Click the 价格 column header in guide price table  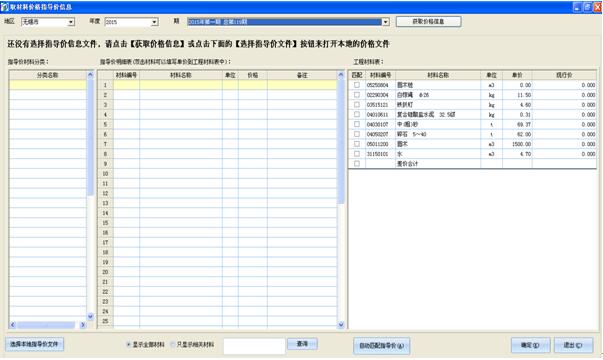click(x=253, y=75)
